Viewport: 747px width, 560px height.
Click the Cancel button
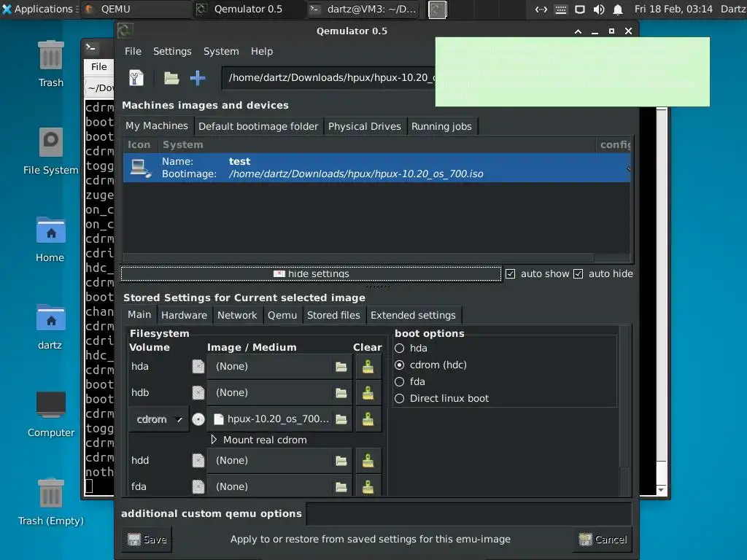(603, 539)
